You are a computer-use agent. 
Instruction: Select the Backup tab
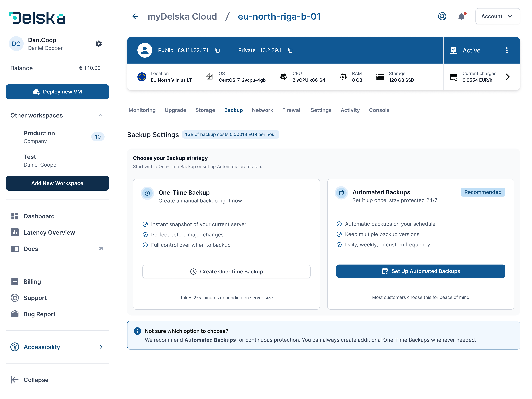tap(233, 110)
